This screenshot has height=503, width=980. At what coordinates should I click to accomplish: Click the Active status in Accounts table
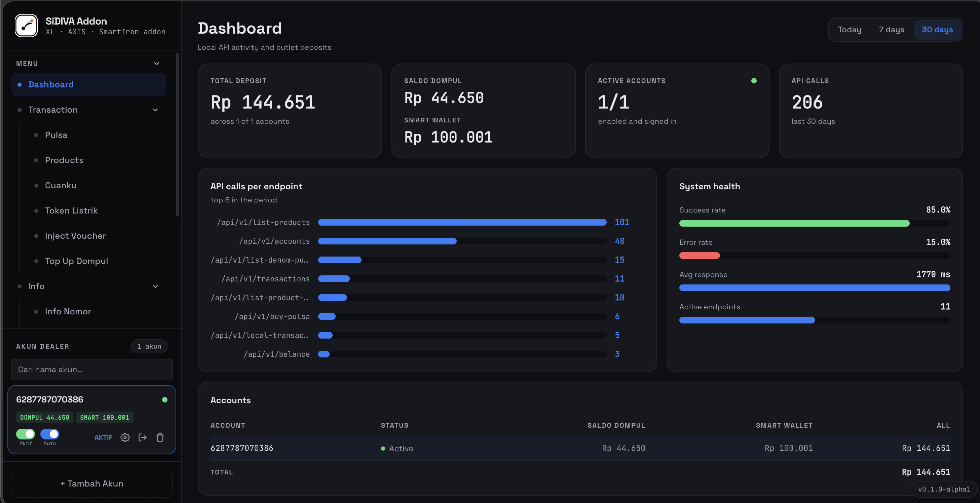[397, 449]
